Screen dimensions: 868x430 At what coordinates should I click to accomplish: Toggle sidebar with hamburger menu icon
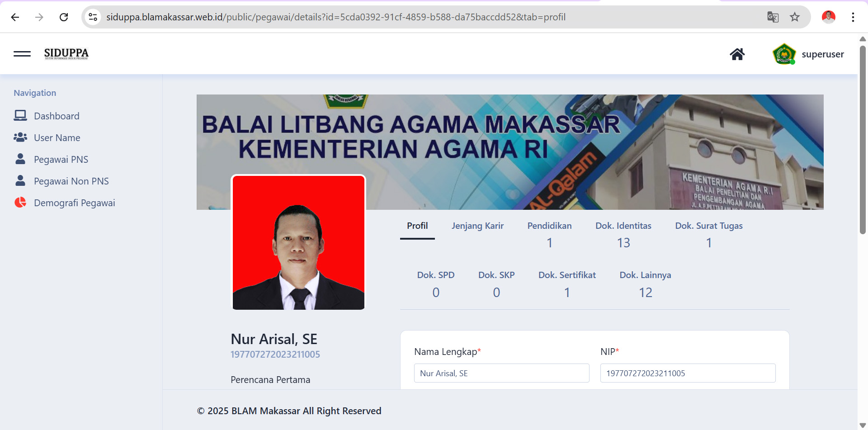click(x=22, y=54)
